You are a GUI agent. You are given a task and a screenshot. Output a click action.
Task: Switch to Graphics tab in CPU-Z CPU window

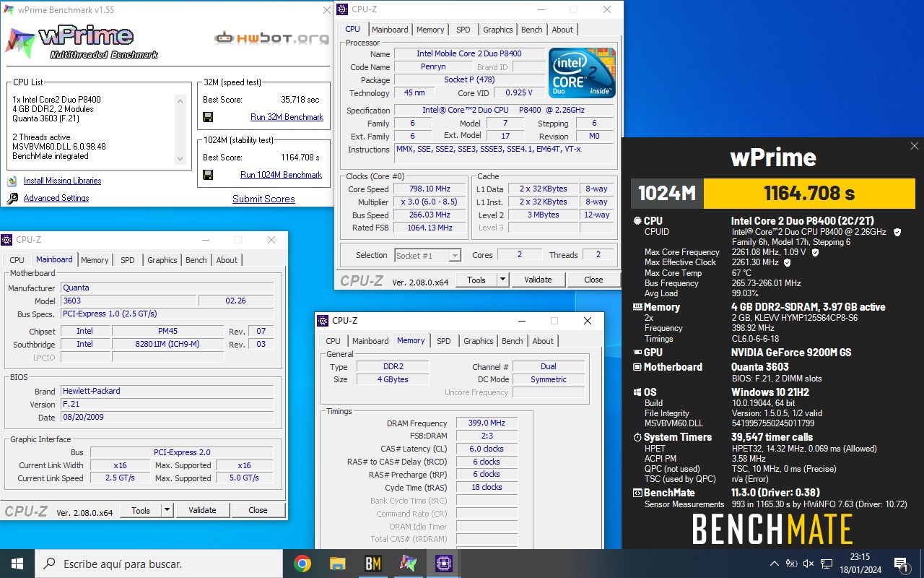coord(498,30)
